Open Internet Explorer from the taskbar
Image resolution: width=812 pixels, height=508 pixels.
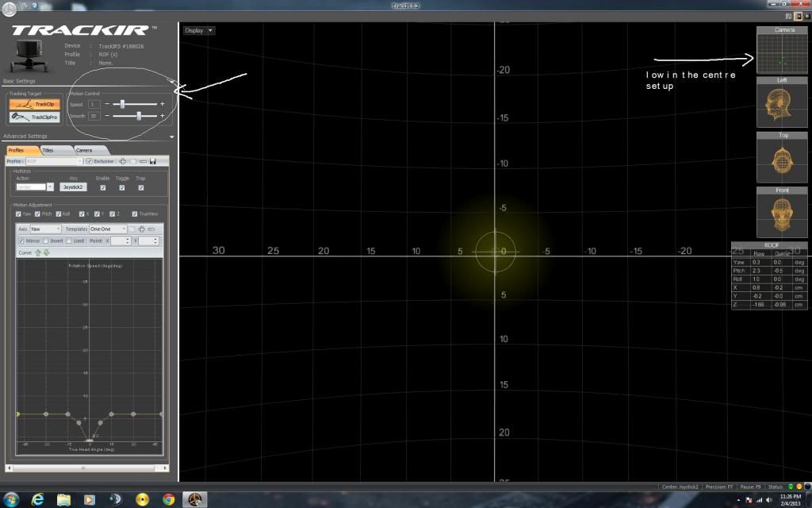37,500
